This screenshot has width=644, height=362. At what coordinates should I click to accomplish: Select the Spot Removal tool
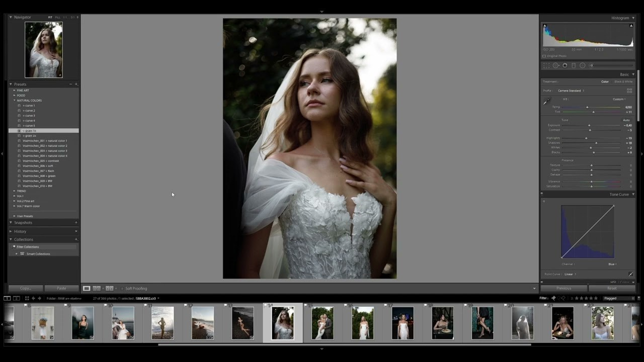click(x=556, y=65)
